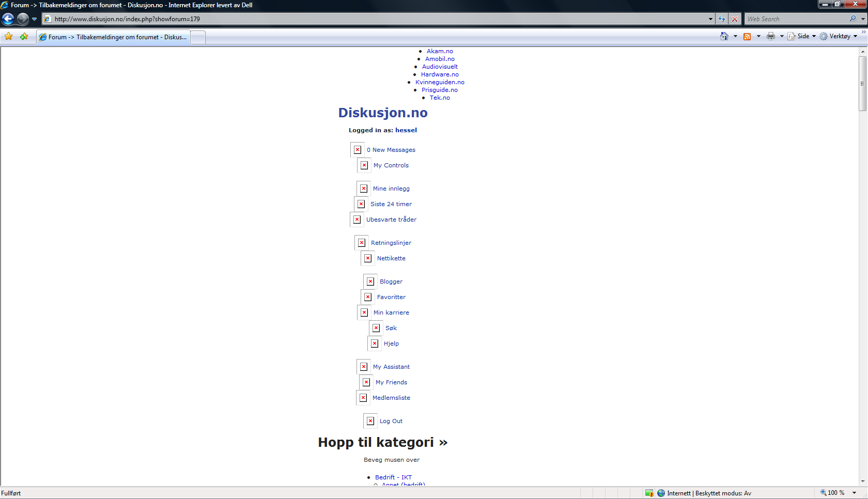Click broken image icon beside Nettikette
This screenshot has width=868, height=499.
coord(368,258)
